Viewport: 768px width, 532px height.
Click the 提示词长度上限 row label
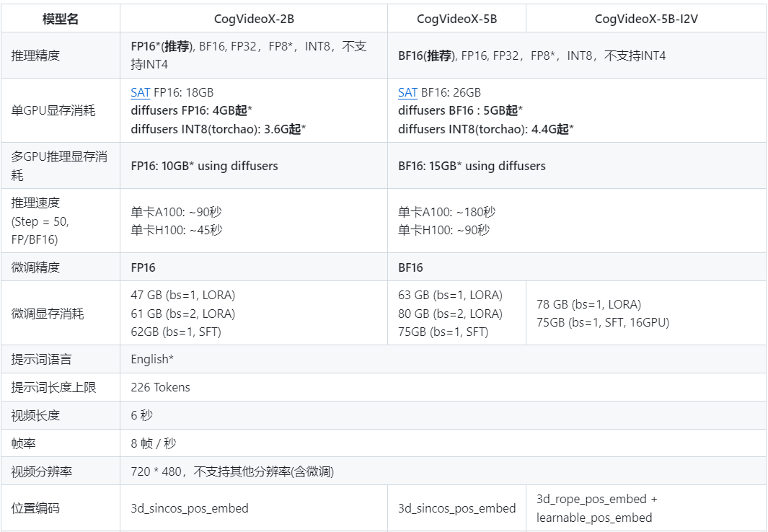click(54, 387)
